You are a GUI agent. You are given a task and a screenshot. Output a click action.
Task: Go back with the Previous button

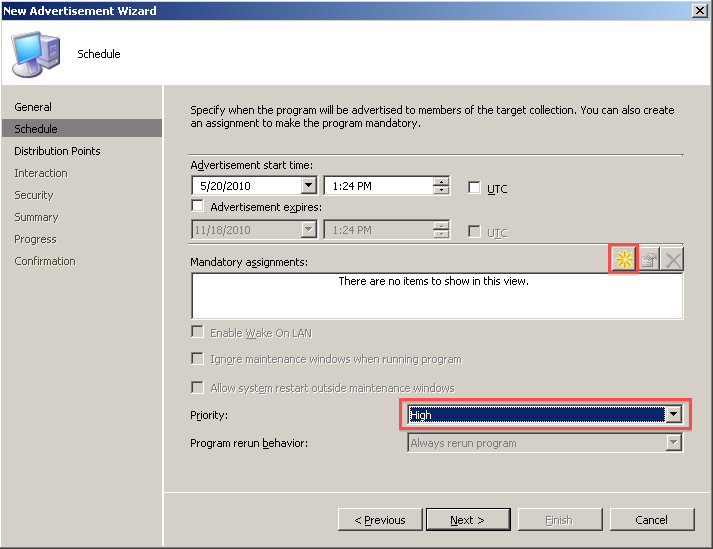pyautogui.click(x=380, y=519)
